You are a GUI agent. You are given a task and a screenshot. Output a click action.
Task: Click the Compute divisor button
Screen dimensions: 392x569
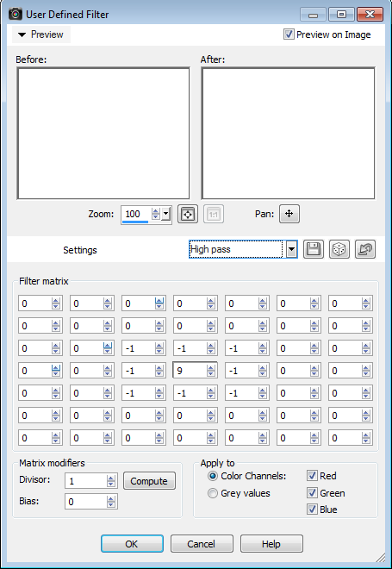(x=149, y=481)
